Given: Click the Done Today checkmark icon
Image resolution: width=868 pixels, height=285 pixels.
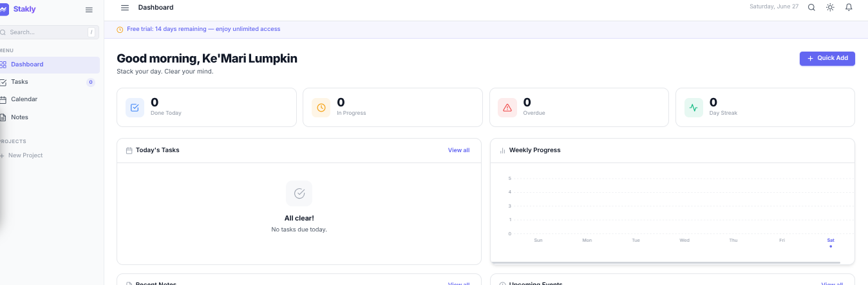Looking at the screenshot, I should pyautogui.click(x=135, y=108).
